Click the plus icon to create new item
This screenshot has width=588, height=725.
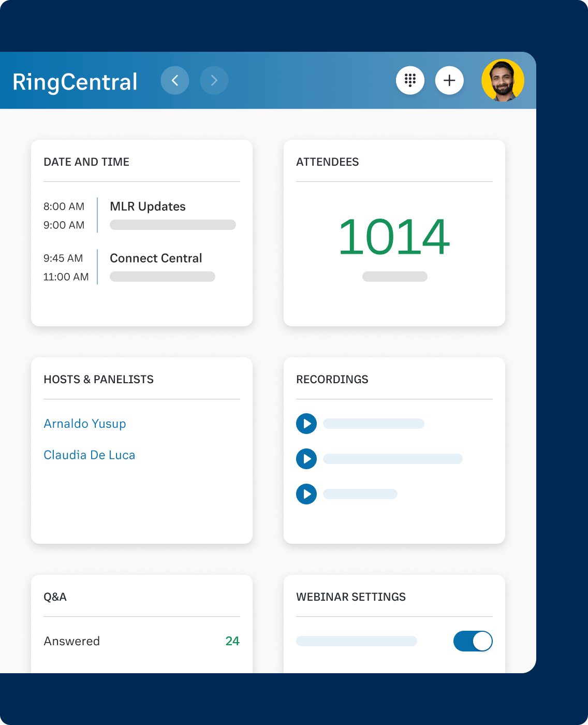(x=449, y=80)
